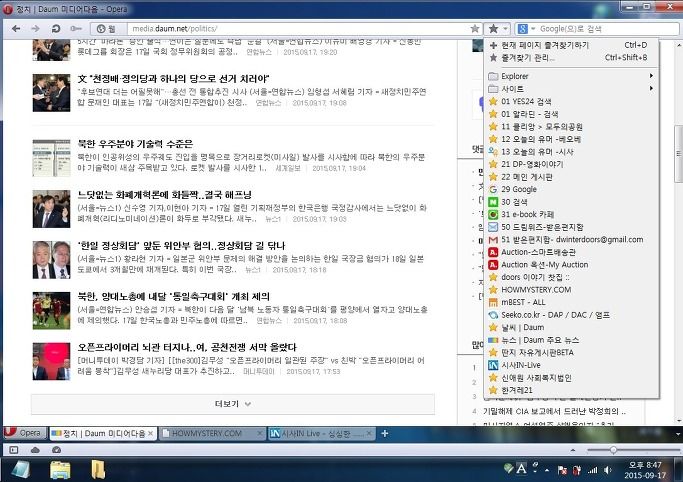
Task: Expand the Explorer bookmark folder
Action: tap(571, 76)
